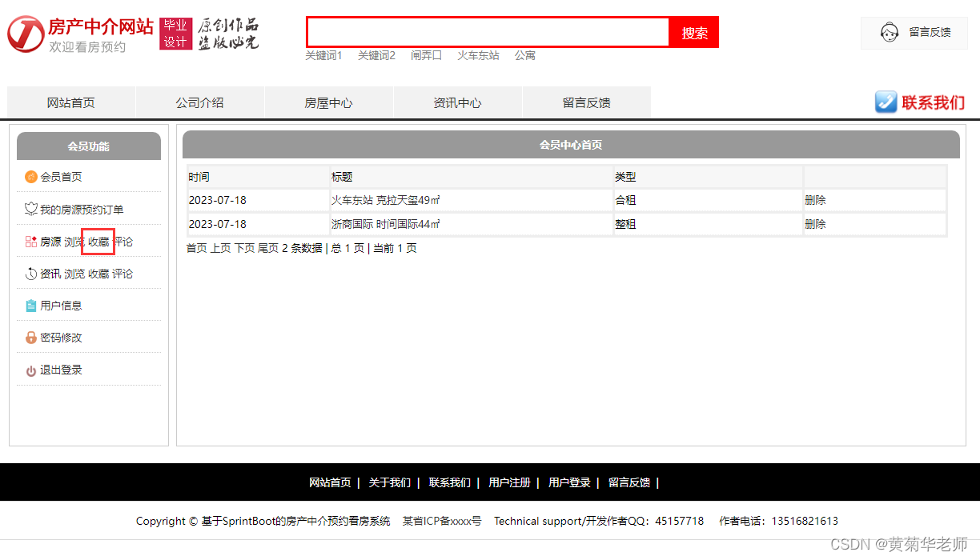Image resolution: width=980 pixels, height=560 pixels.
Task: Open 用户注册 in the footer
Action: 510,482
